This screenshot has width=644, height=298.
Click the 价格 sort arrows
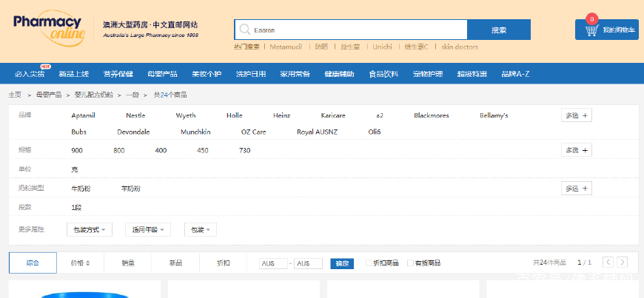click(x=89, y=263)
